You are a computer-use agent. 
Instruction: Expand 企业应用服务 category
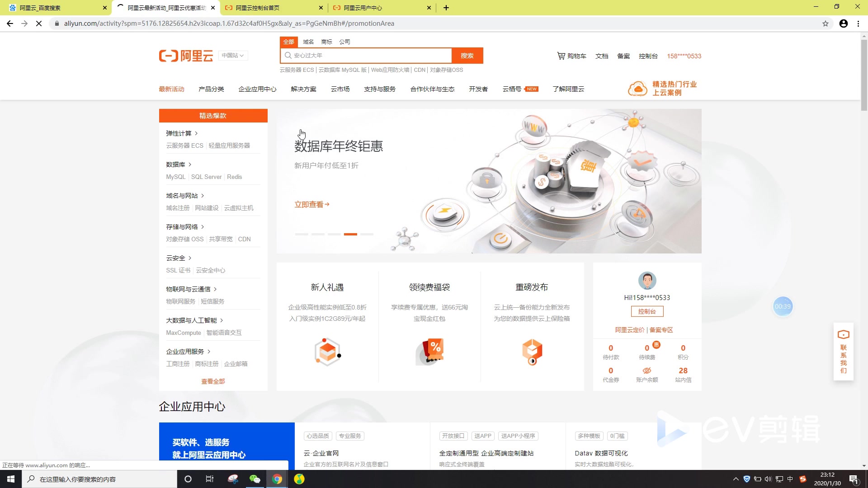pos(188,352)
